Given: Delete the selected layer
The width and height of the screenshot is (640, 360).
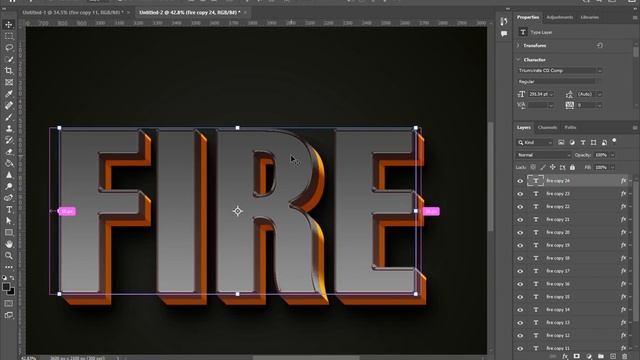Looking at the screenshot, I should pyautogui.click(x=624, y=356).
